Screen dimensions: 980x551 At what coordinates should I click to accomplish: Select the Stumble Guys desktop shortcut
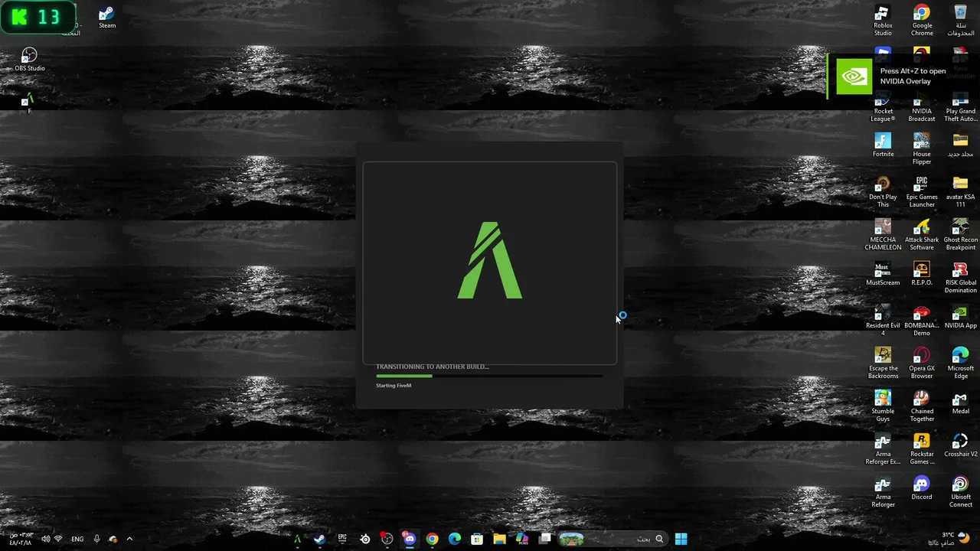pos(883,406)
